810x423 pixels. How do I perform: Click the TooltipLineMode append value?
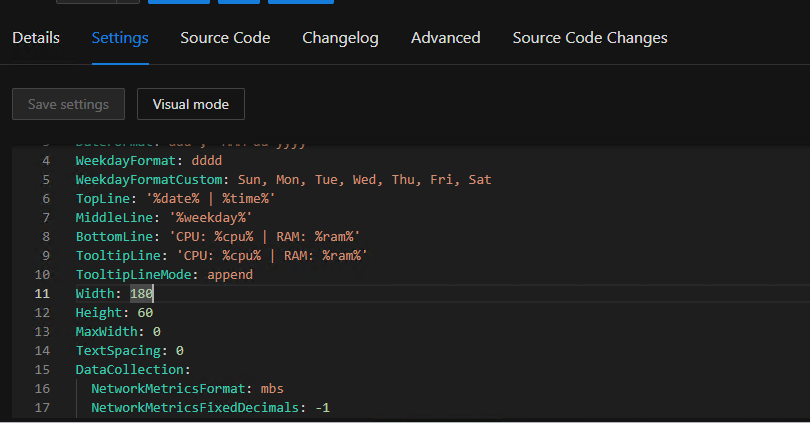coord(230,275)
